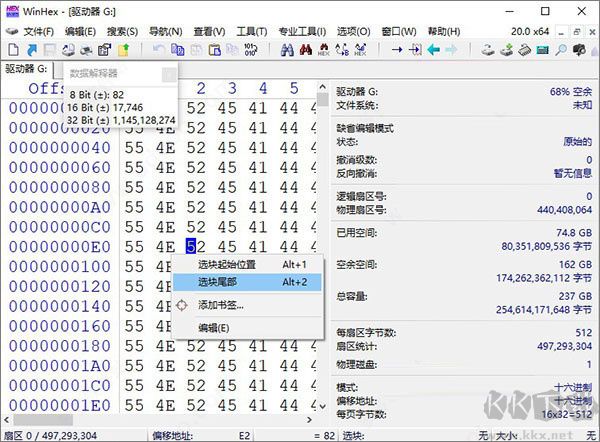The width and height of the screenshot is (600, 442).
Task: Click the 101/010 binary data icon
Action: pyautogui.click(x=250, y=49)
